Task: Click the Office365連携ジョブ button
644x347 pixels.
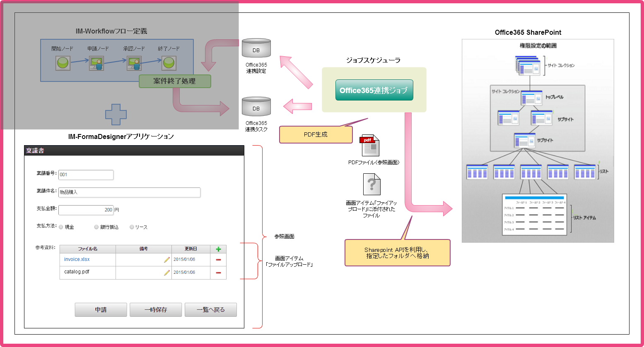Action: tap(374, 90)
